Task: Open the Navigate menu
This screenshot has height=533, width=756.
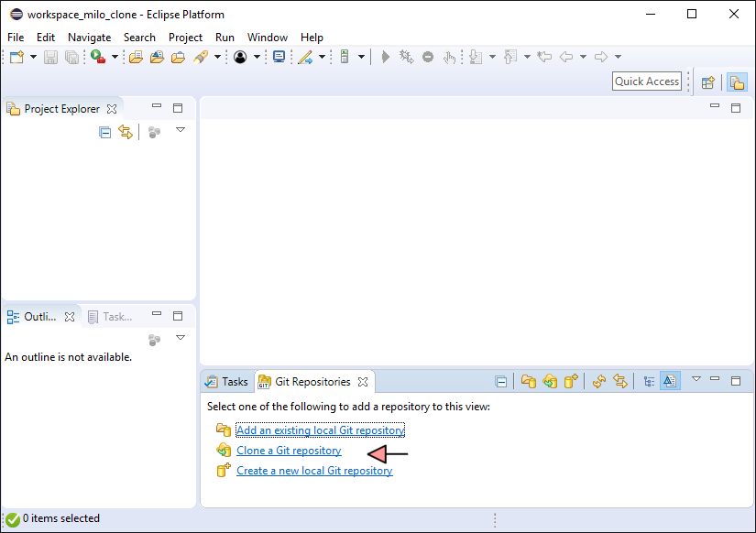Action: 89,38
